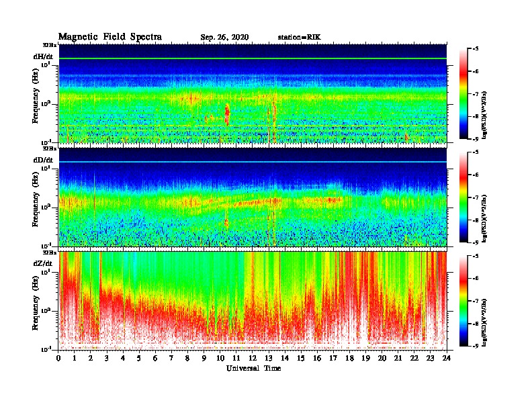The width and height of the screenshot is (532, 411).
Task: Click hour "13" on the time axis
Action: [269, 359]
